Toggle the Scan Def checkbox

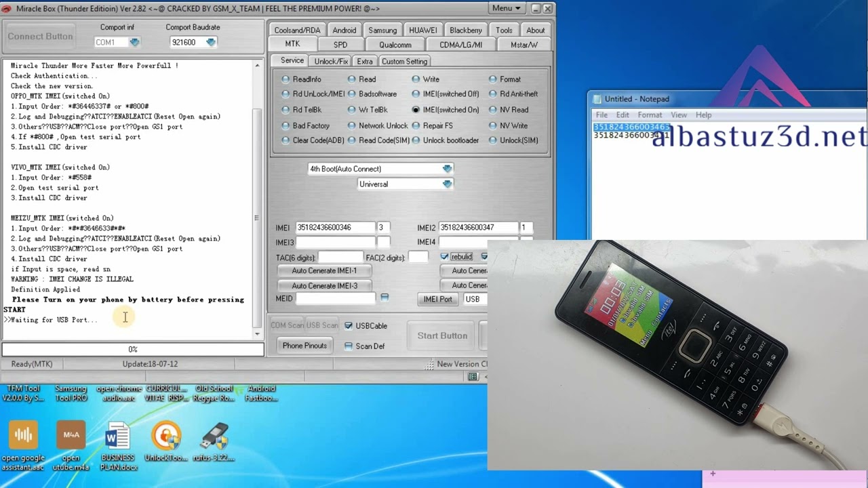(x=349, y=346)
